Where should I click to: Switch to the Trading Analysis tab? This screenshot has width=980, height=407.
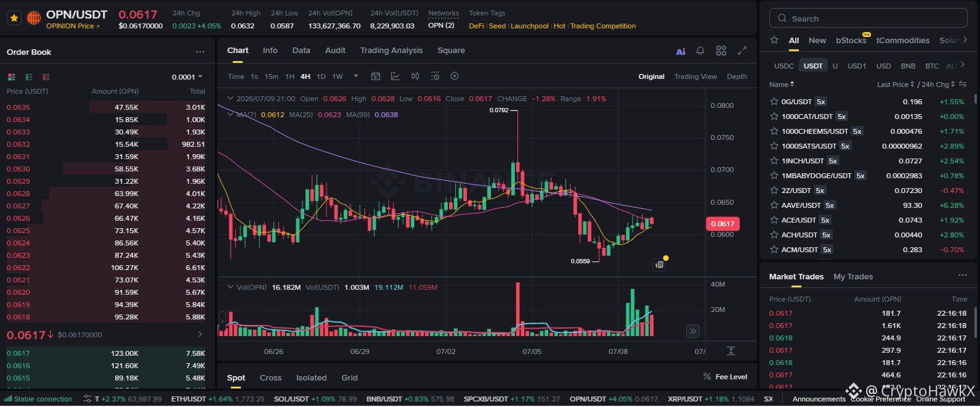coord(391,51)
